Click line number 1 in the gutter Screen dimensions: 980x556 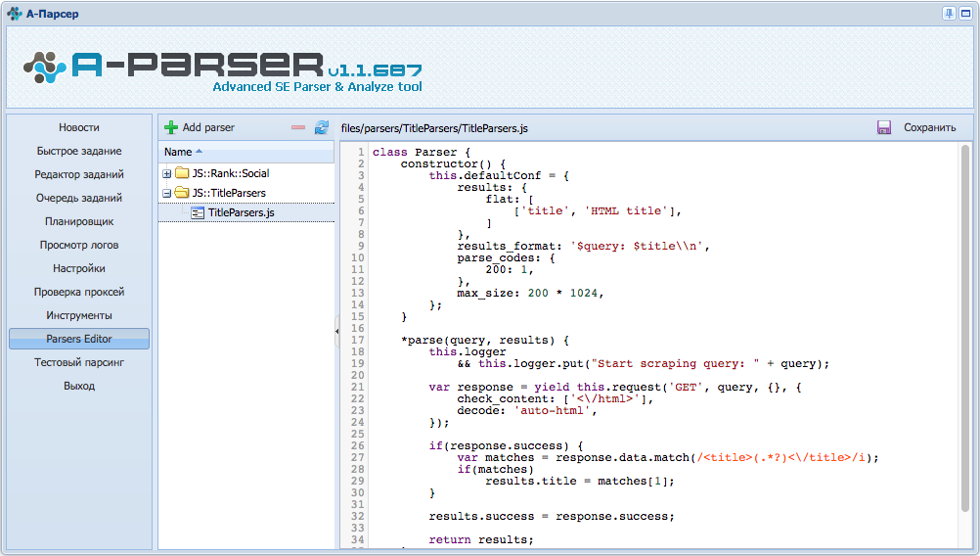coord(361,152)
